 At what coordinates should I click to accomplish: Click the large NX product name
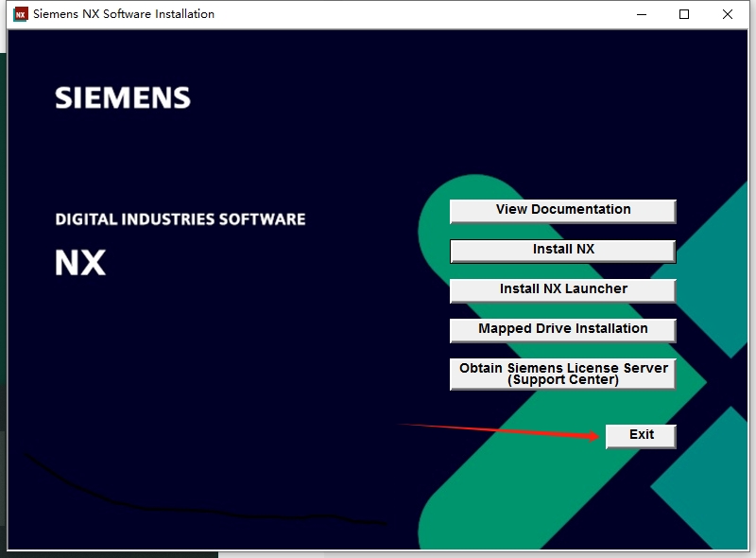(80, 262)
